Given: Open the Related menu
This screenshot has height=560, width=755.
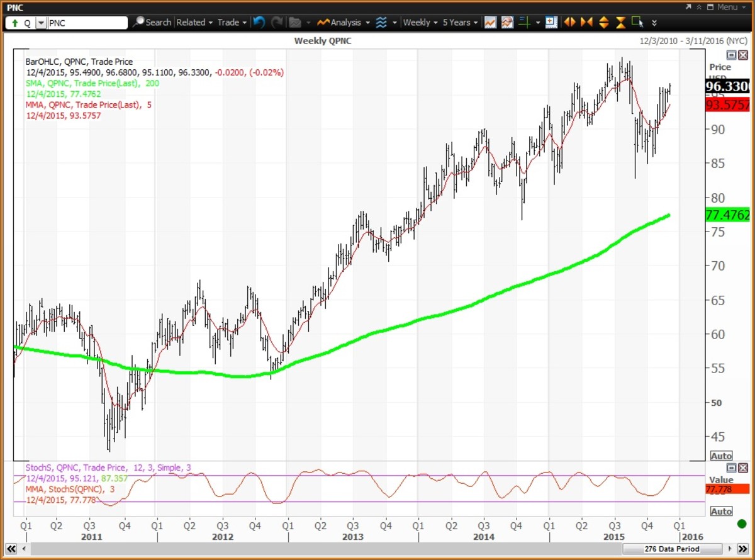Looking at the screenshot, I should coord(194,22).
